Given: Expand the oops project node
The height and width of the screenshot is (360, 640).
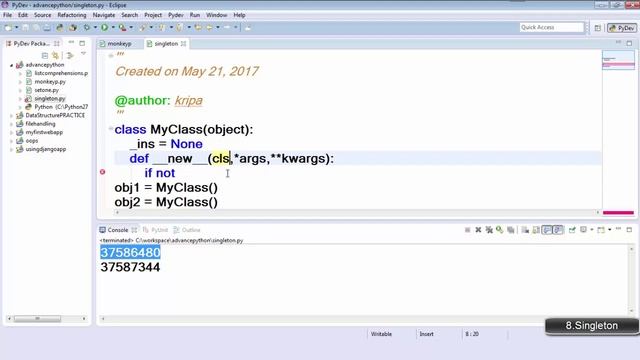Looking at the screenshot, I should click(x=11, y=141).
